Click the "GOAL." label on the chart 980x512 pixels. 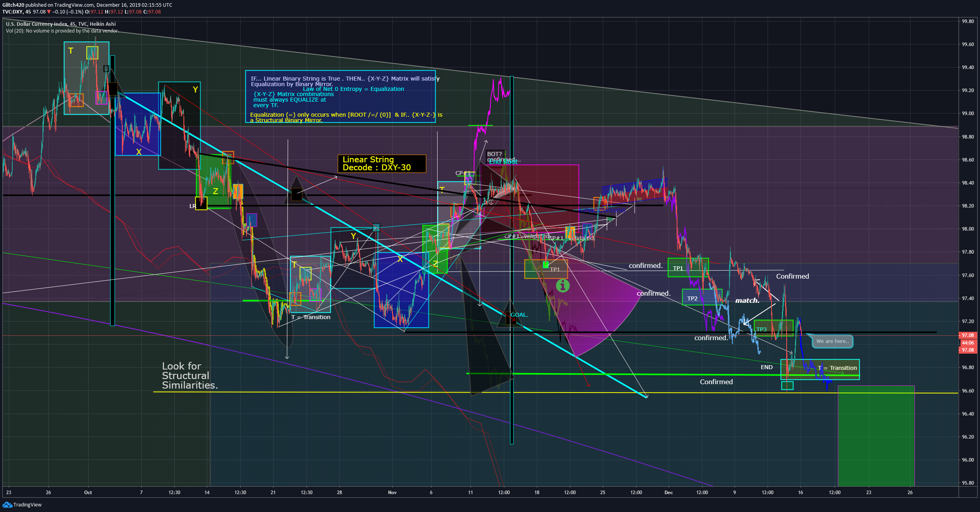[x=519, y=315]
